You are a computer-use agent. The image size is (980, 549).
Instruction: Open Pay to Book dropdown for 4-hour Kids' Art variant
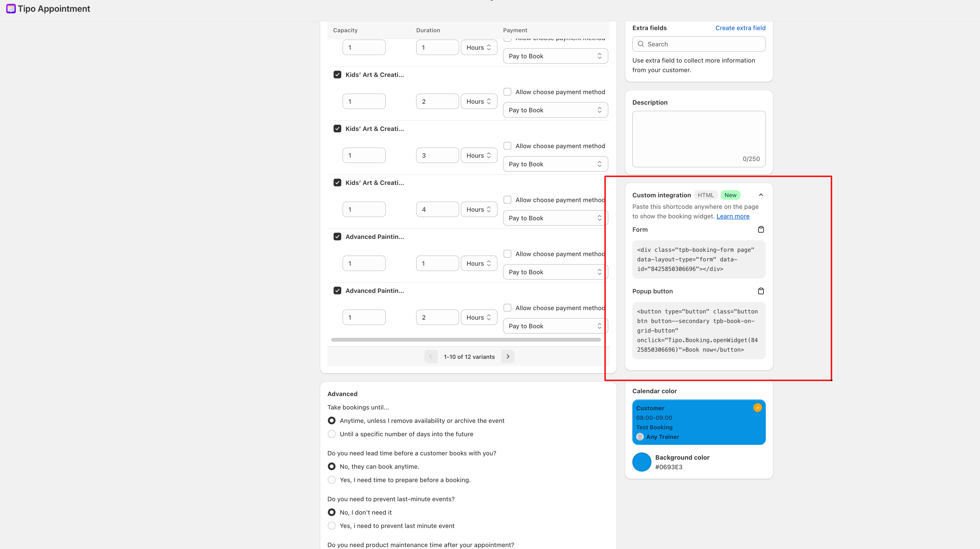[x=555, y=218]
